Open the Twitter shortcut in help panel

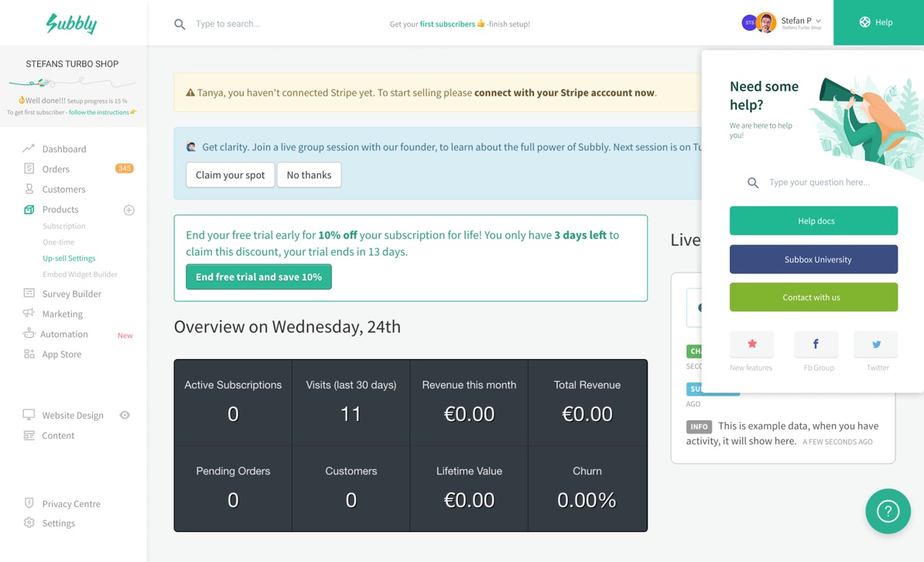click(876, 344)
